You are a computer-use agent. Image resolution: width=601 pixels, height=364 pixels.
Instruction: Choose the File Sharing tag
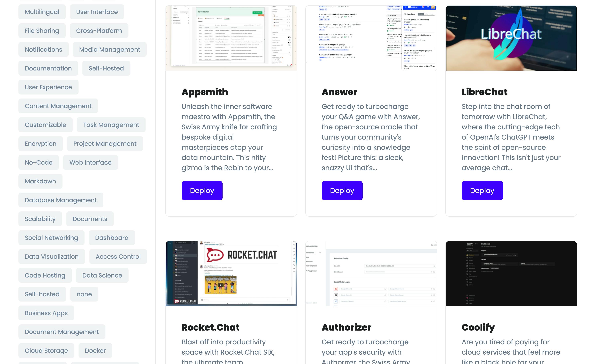click(42, 31)
